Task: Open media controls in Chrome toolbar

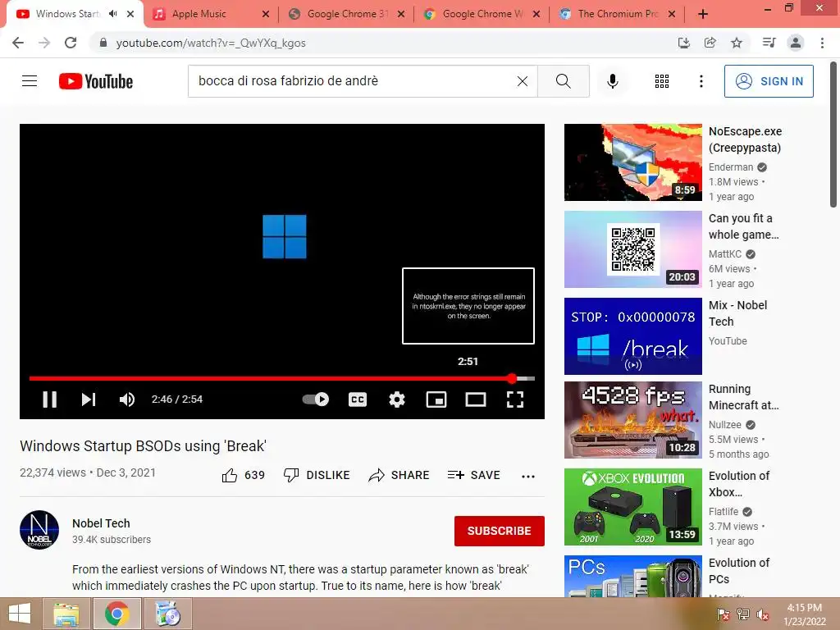Action: coord(769,43)
